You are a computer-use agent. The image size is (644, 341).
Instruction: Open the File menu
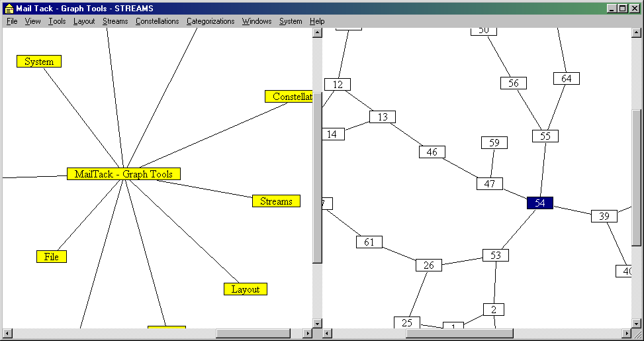pos(12,21)
